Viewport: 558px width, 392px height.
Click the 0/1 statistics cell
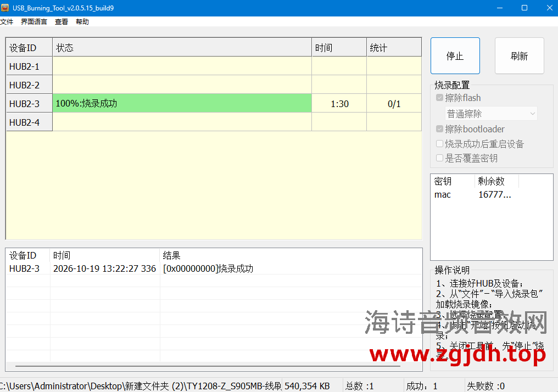pyautogui.click(x=394, y=104)
